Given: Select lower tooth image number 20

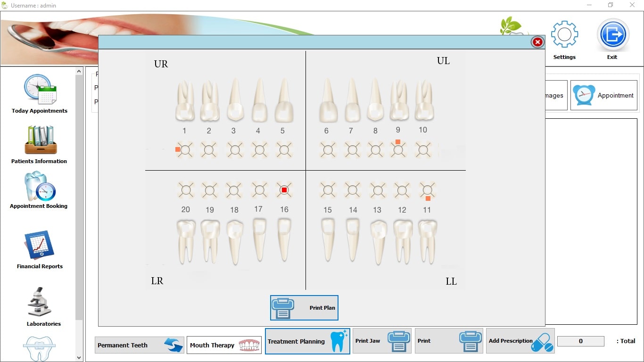Looking at the screenshot, I should click(x=186, y=241).
